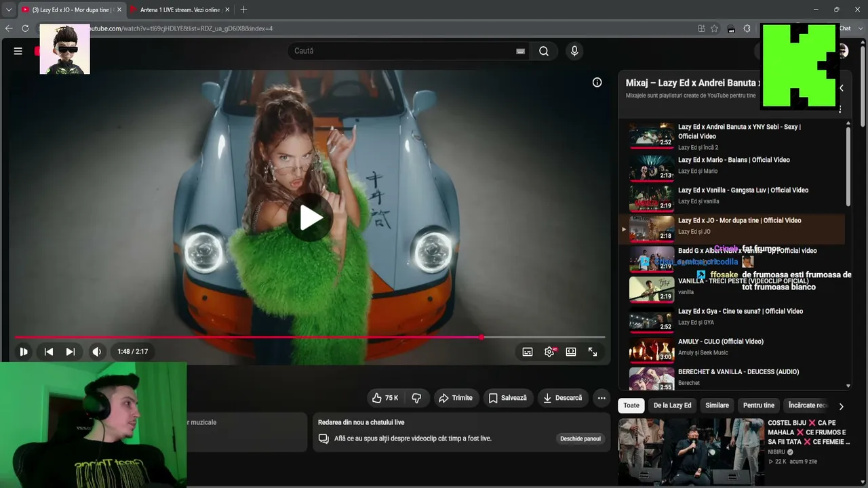Viewport: 868px width, 488px height.
Task: Start voice search with the microphone
Action: click(x=574, y=51)
